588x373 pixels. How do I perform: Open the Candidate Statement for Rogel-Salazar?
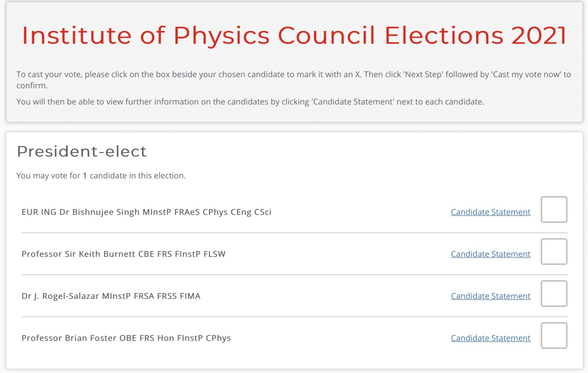pyautogui.click(x=490, y=296)
